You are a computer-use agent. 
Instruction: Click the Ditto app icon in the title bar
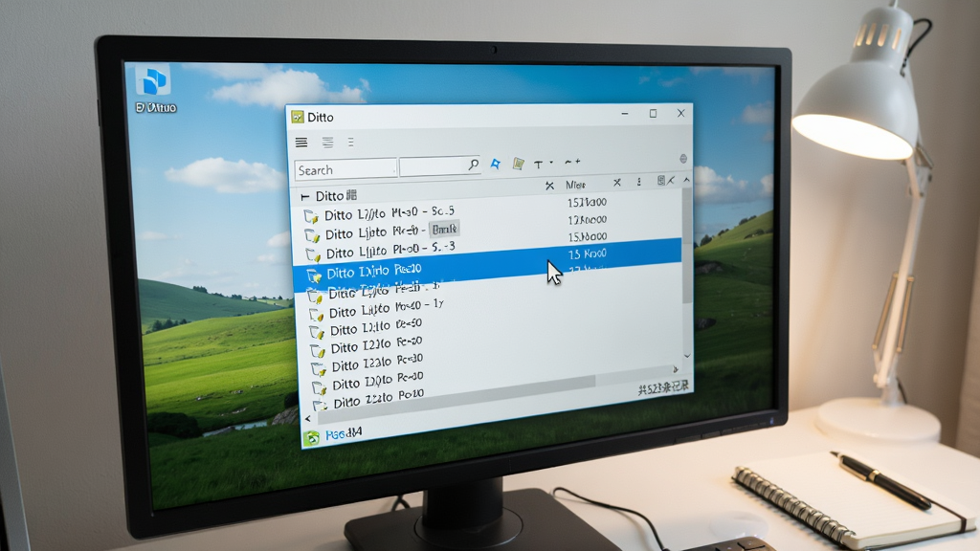click(x=298, y=117)
